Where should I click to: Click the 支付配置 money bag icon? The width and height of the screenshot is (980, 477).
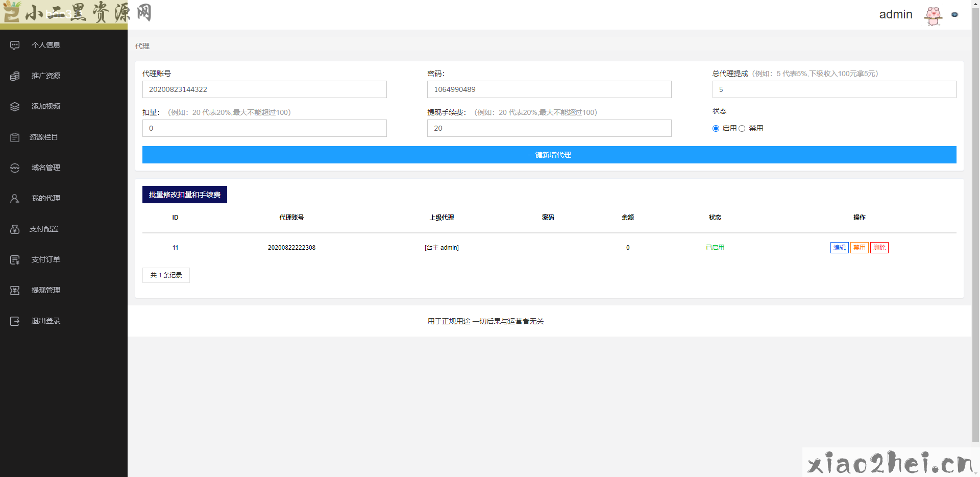click(x=15, y=229)
